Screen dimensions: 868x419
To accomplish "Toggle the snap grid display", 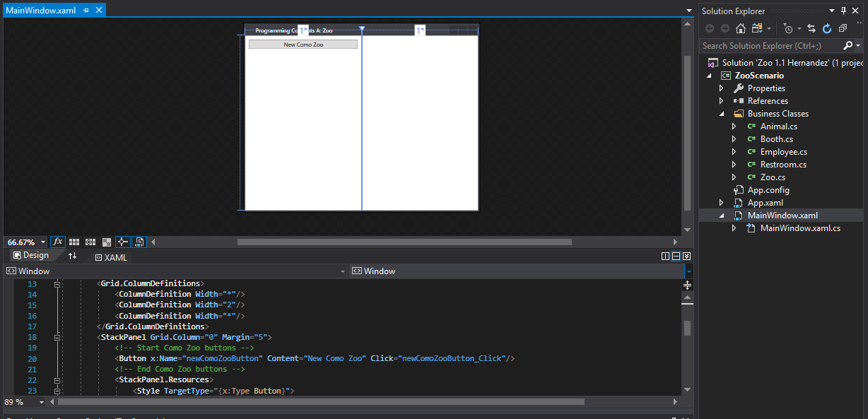I will pos(74,242).
